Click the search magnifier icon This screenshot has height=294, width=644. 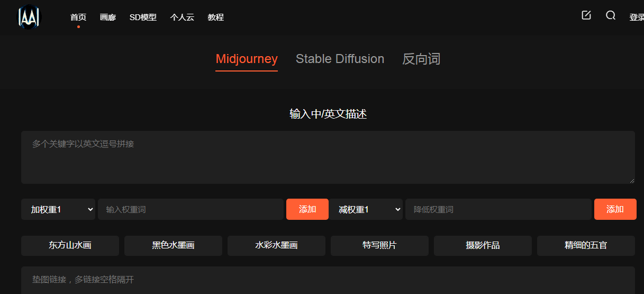611,15
